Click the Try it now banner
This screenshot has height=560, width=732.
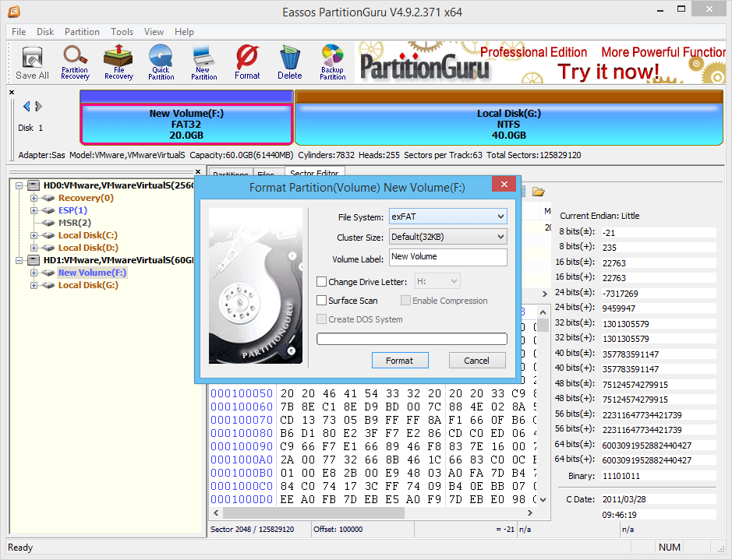click(x=608, y=72)
